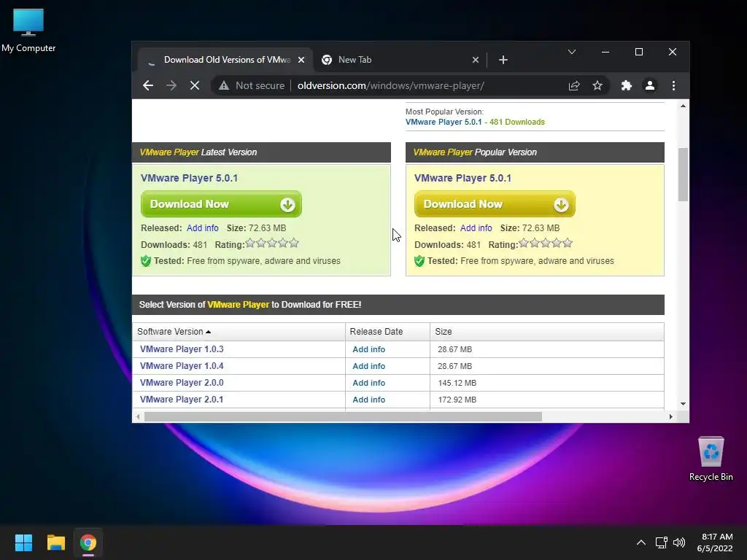Click Add info for VMware Player 2.0.0

point(368,383)
